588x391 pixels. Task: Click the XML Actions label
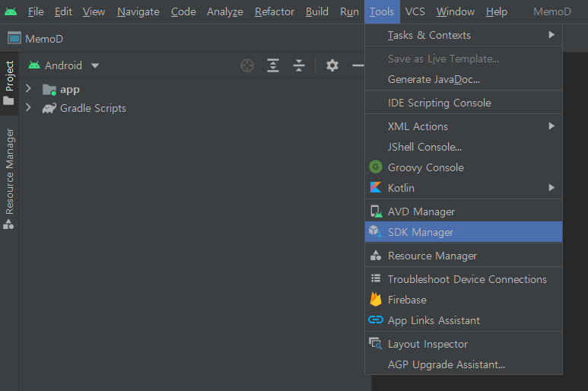tap(418, 126)
